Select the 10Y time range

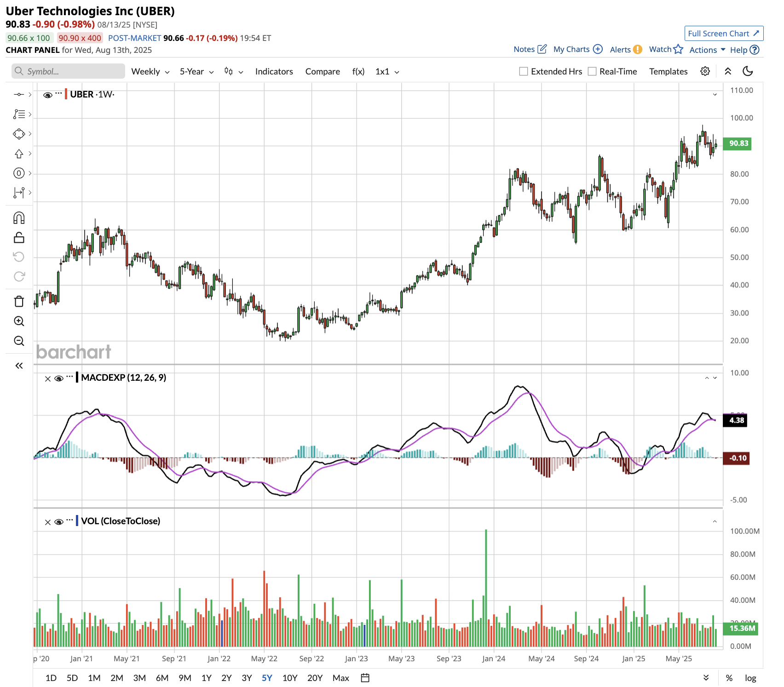[x=290, y=678]
